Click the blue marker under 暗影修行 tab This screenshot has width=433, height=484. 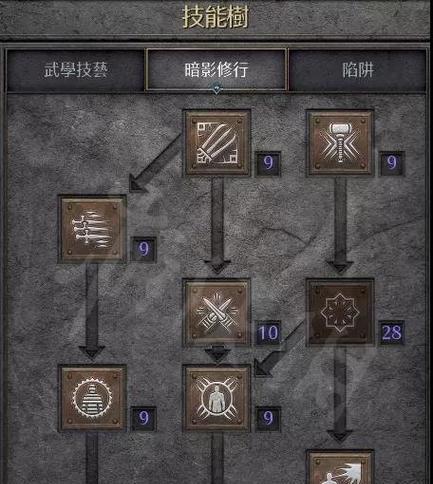(217, 89)
